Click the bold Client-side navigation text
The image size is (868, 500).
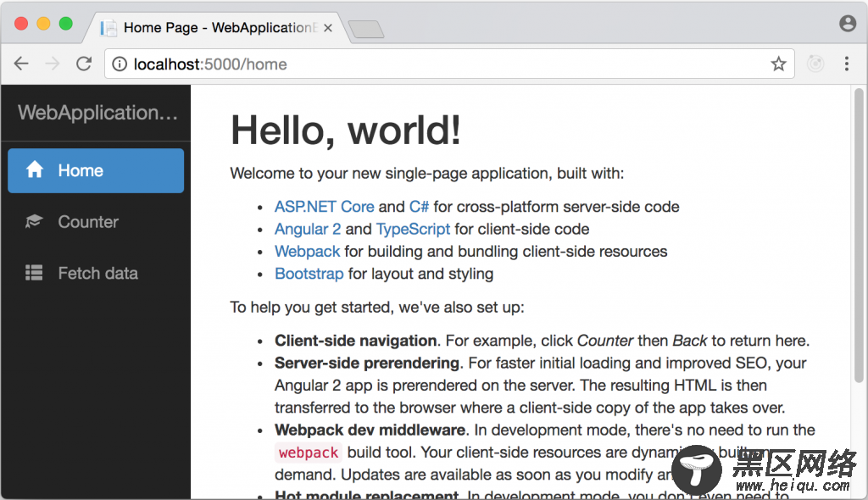(356, 341)
